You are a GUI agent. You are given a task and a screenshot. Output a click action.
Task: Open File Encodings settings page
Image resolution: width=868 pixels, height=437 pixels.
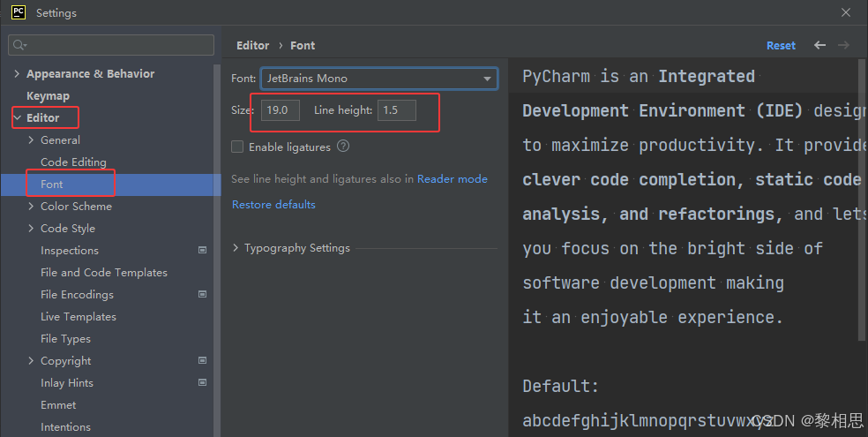(x=77, y=295)
